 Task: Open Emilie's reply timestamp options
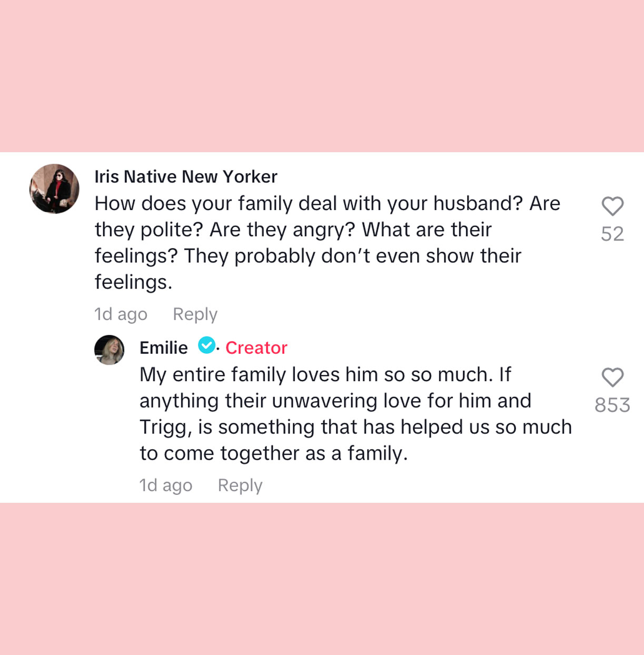tap(165, 485)
